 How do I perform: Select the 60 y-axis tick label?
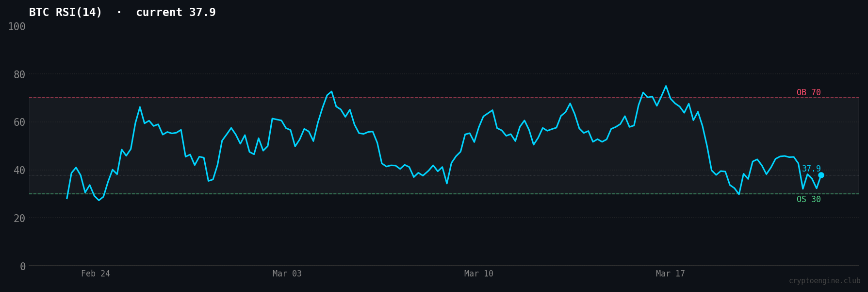19,122
